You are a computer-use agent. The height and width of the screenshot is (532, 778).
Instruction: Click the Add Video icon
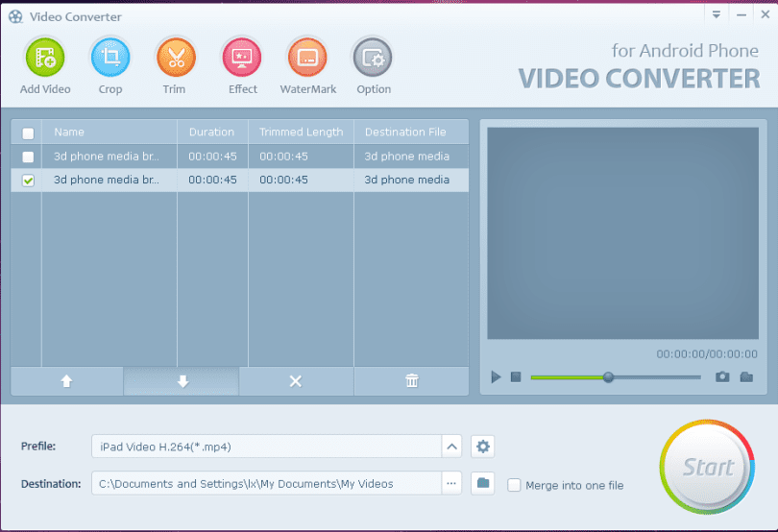(45, 58)
